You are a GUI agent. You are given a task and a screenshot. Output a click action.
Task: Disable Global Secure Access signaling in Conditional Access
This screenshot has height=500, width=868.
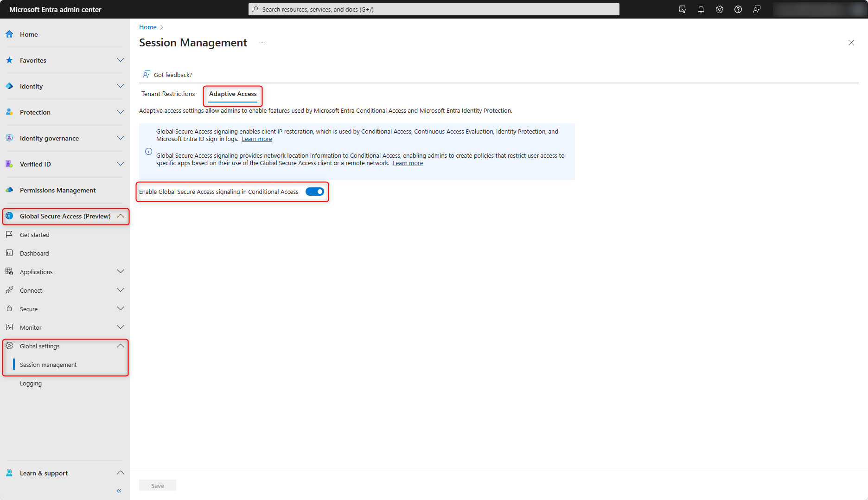tap(315, 191)
